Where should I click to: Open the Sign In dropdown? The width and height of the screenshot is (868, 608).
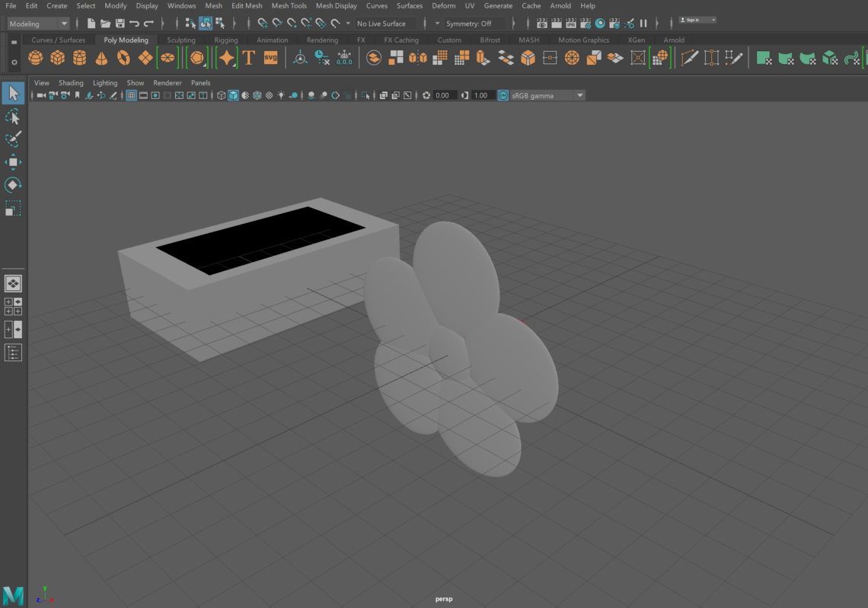[x=697, y=20]
